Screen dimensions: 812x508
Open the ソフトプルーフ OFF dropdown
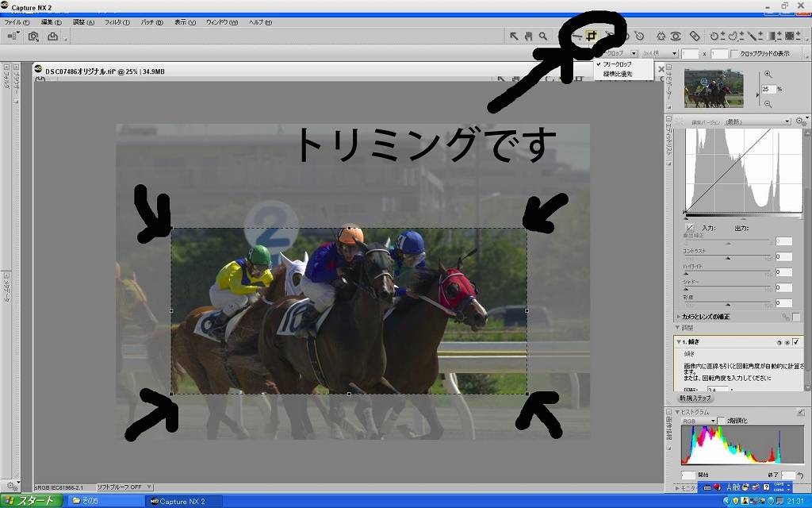point(124,487)
